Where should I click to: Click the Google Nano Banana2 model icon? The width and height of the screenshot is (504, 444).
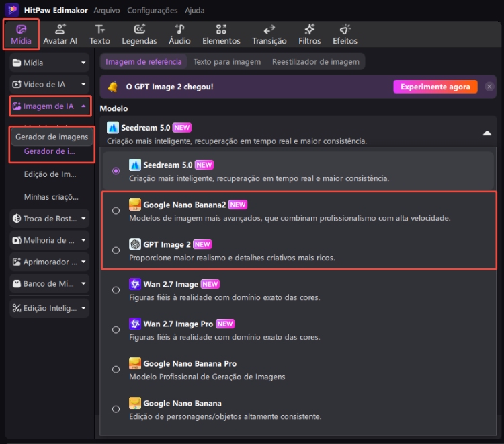coord(135,205)
